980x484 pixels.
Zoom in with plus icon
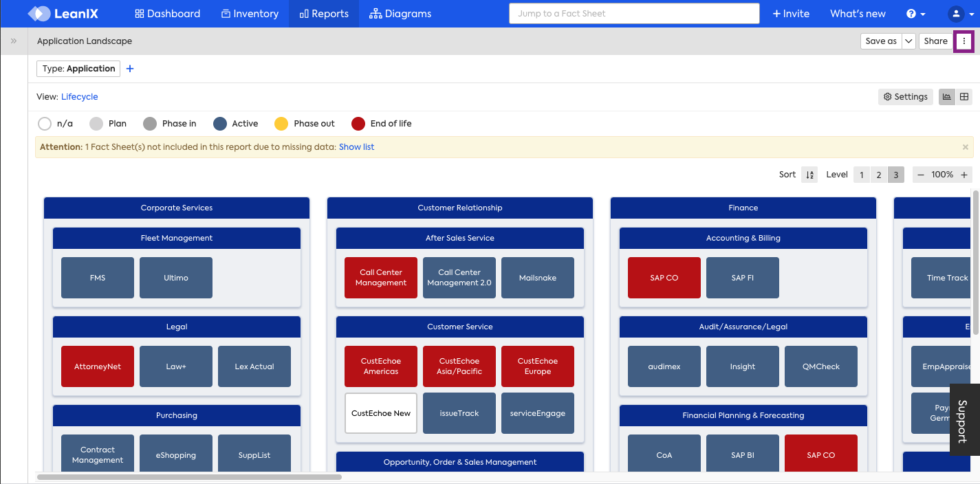point(964,175)
